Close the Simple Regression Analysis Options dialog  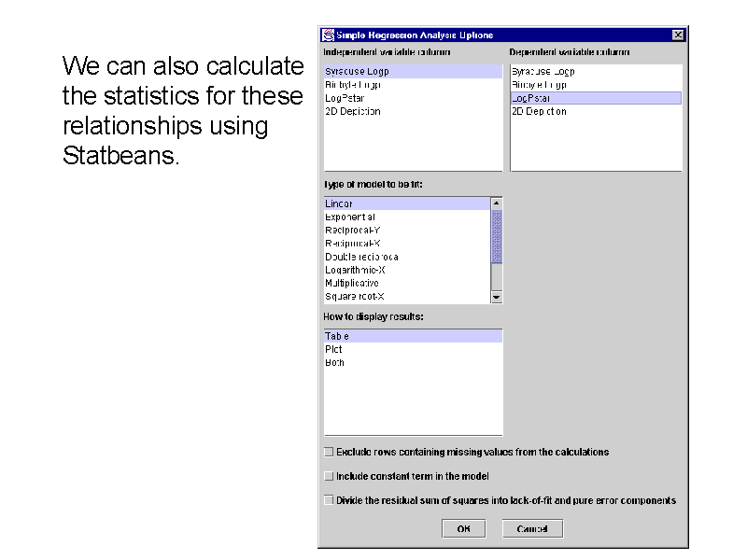pyautogui.click(x=678, y=35)
